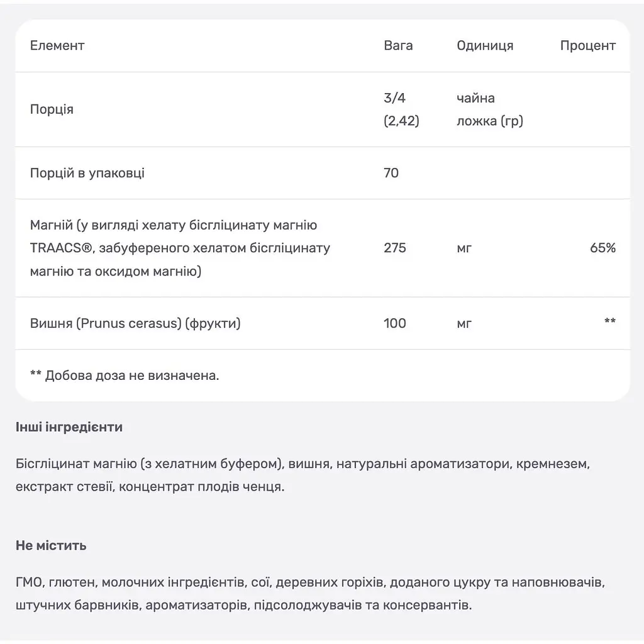Click the 'Процент' column header

[x=588, y=45]
